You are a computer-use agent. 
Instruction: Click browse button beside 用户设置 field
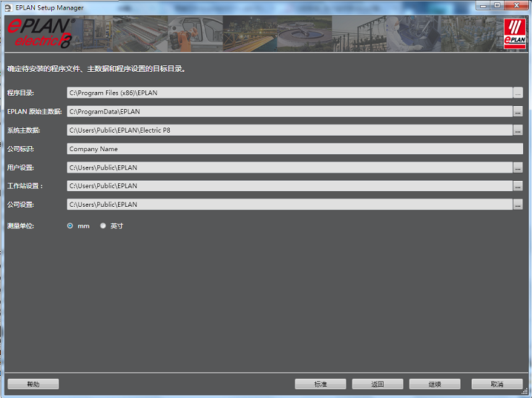point(518,168)
